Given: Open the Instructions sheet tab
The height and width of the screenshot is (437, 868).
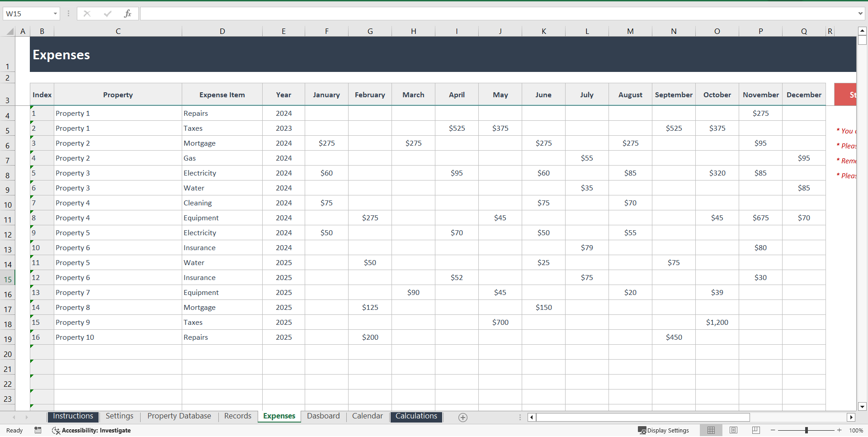Looking at the screenshot, I should coord(73,416).
